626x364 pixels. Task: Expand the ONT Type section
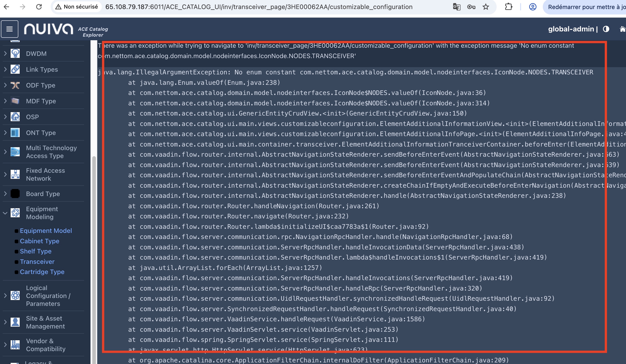(x=5, y=132)
